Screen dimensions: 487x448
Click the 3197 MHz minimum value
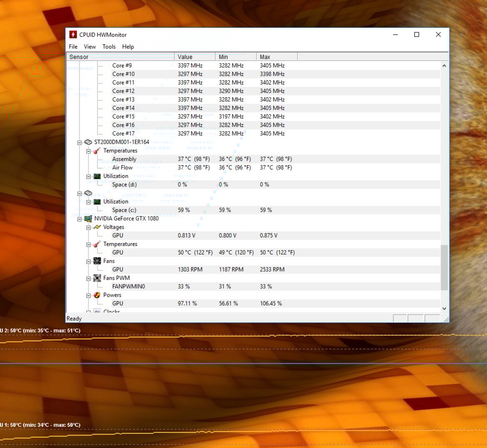coord(231,117)
